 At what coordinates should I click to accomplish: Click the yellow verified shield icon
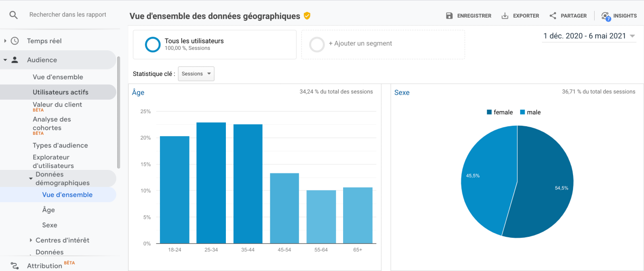tap(307, 16)
